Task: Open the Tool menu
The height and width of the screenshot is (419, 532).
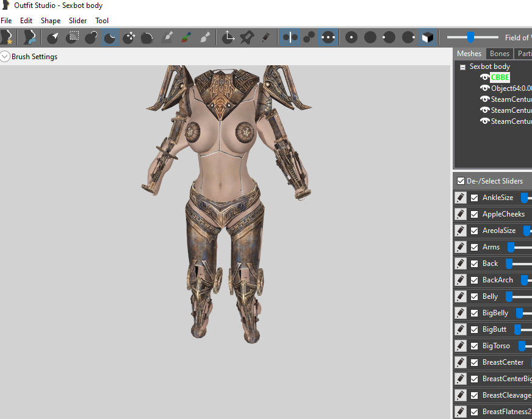Action: (102, 21)
